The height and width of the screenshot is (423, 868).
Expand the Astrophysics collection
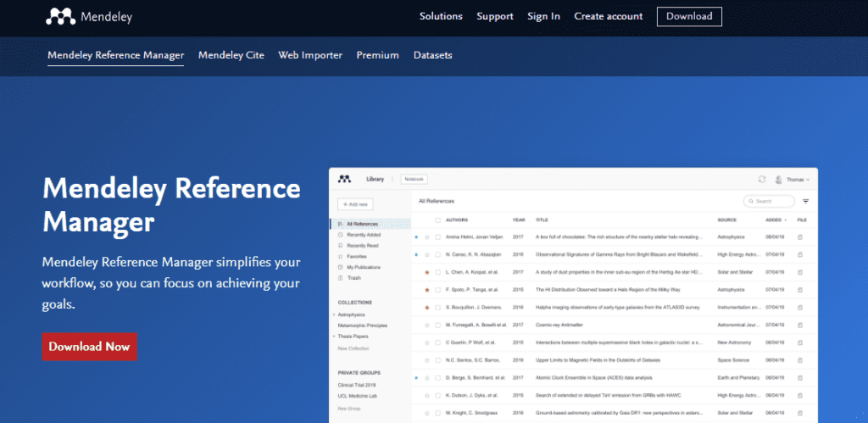333,314
